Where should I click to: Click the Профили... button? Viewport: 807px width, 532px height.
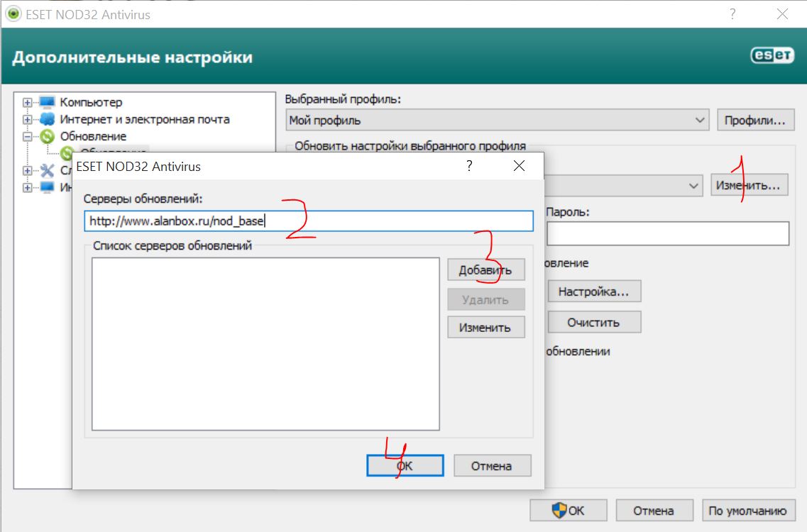click(x=755, y=121)
